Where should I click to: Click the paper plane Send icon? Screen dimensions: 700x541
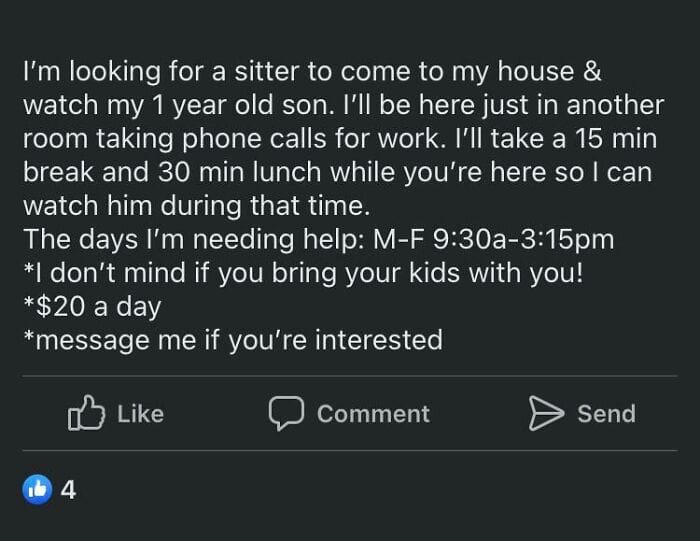[x=546, y=413]
